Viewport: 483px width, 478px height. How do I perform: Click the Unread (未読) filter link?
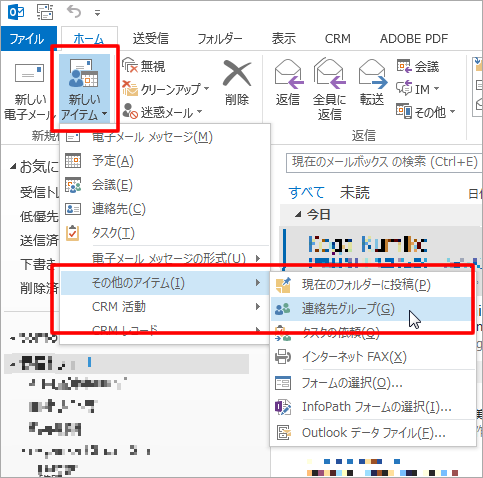point(355,193)
